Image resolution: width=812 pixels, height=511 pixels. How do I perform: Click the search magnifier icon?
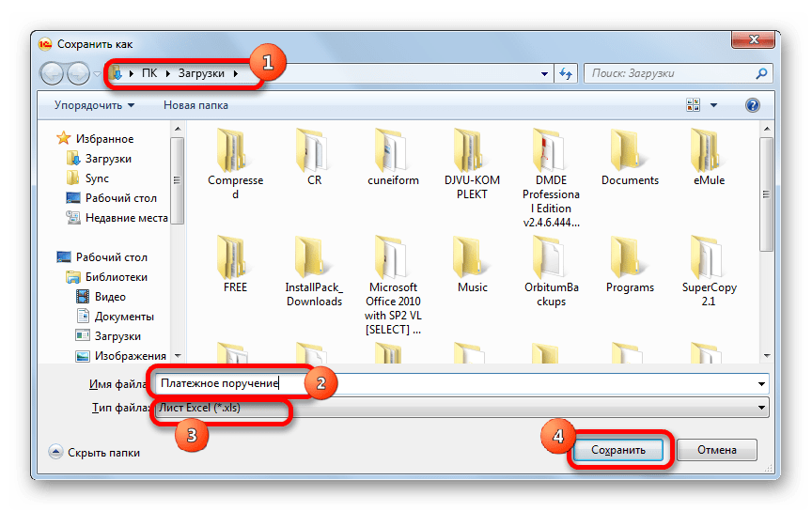pyautogui.click(x=760, y=73)
